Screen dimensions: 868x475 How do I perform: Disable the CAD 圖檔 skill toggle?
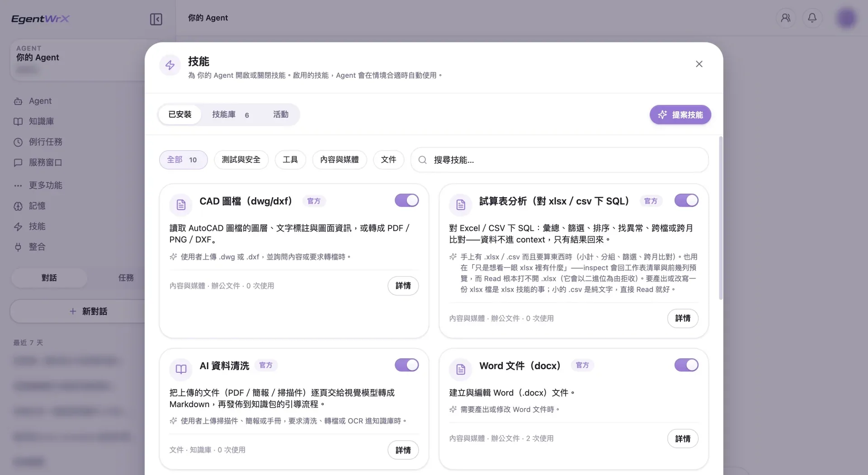407,200
